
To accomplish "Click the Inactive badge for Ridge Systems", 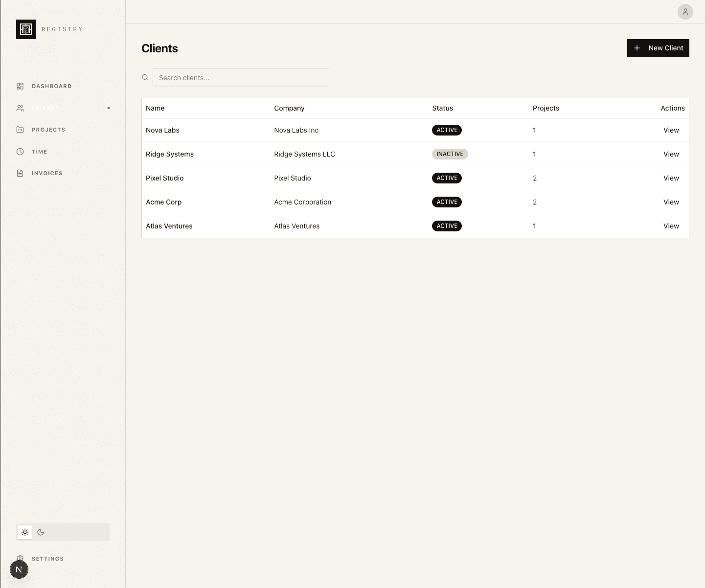I will pos(450,154).
